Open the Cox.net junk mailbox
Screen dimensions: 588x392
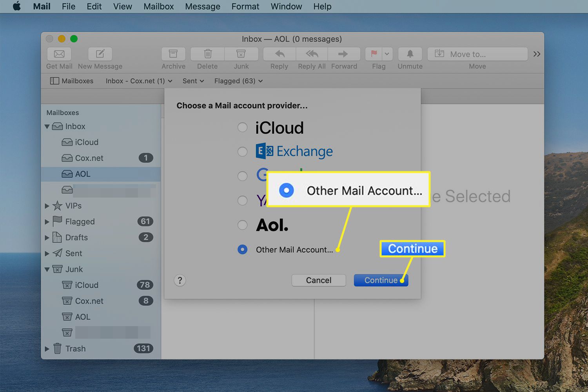click(101, 301)
